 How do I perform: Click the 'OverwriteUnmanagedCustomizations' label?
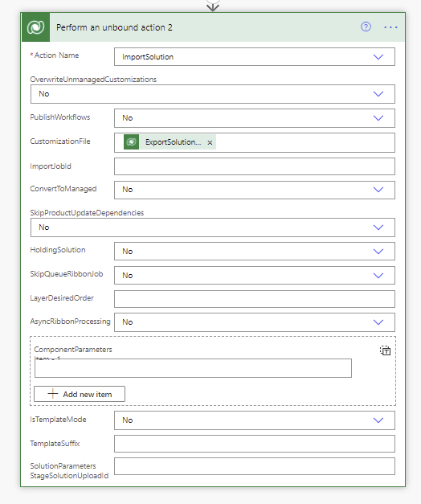tap(93, 80)
